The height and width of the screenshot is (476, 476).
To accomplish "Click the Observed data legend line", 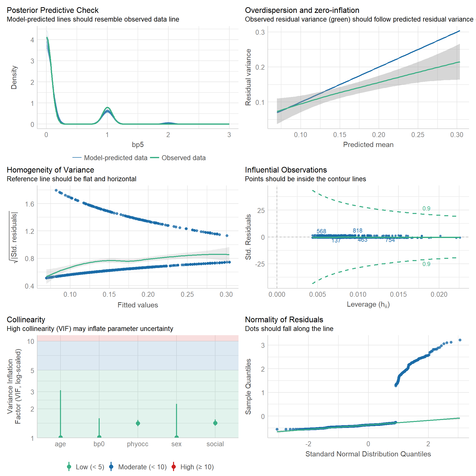I will click(154, 158).
